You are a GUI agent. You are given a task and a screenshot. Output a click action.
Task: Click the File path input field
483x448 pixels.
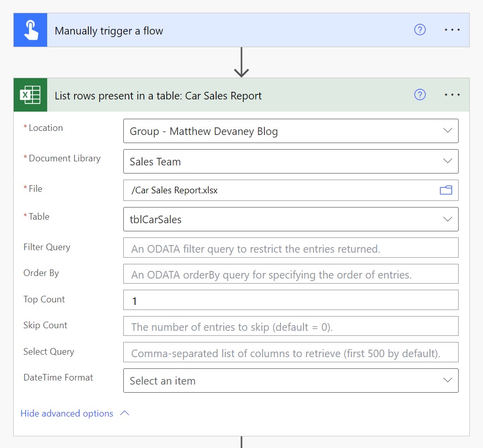point(291,190)
